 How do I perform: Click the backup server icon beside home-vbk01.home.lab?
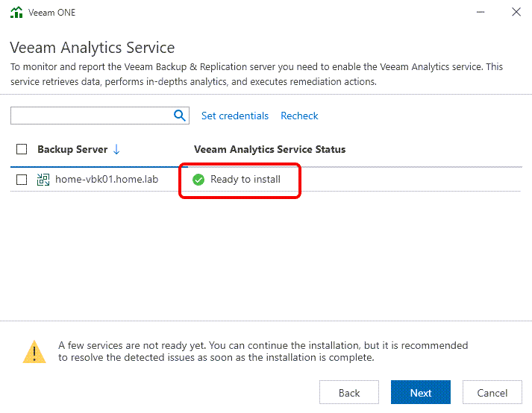(x=43, y=180)
